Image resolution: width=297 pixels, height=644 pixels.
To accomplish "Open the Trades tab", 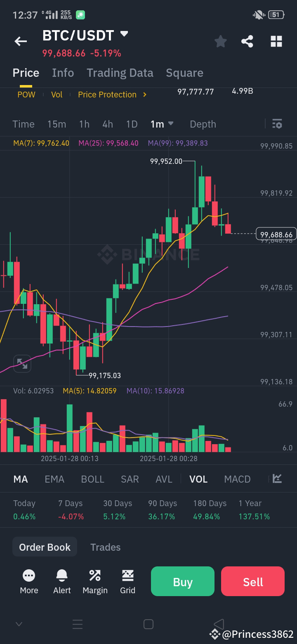I will click(x=105, y=547).
